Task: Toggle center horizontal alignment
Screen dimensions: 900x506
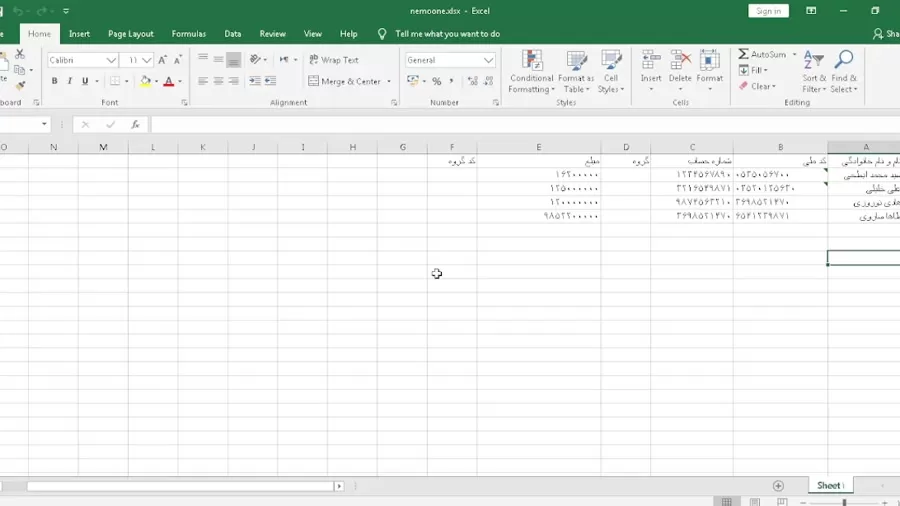Action: [x=218, y=81]
